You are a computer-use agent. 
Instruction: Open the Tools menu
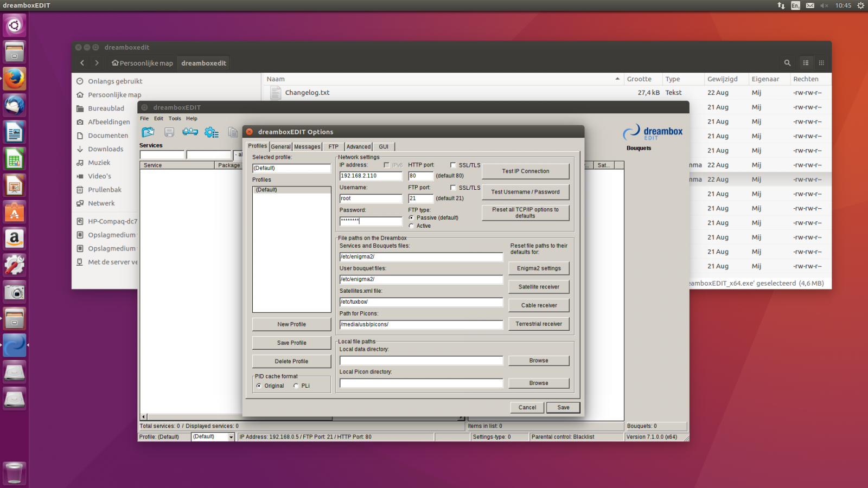pyautogui.click(x=175, y=119)
